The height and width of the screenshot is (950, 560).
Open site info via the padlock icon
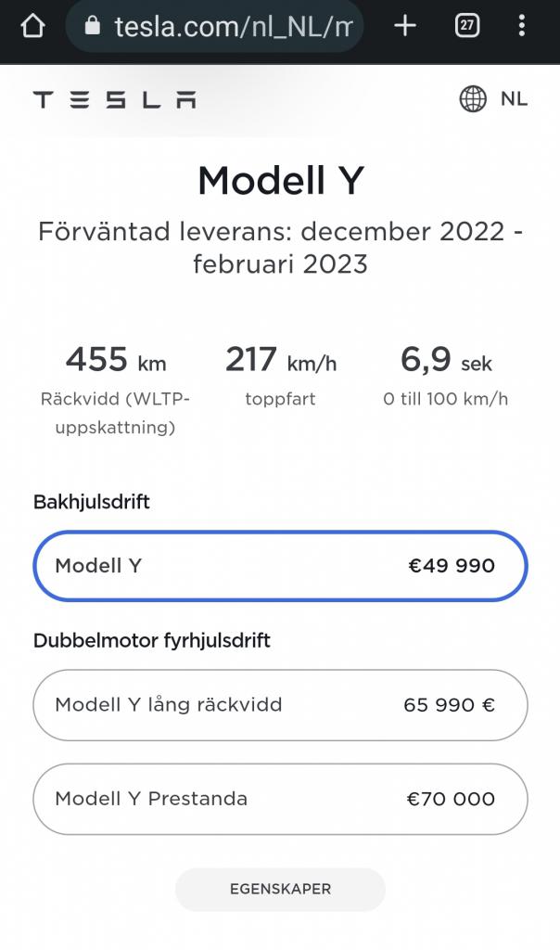pyautogui.click(x=92, y=26)
